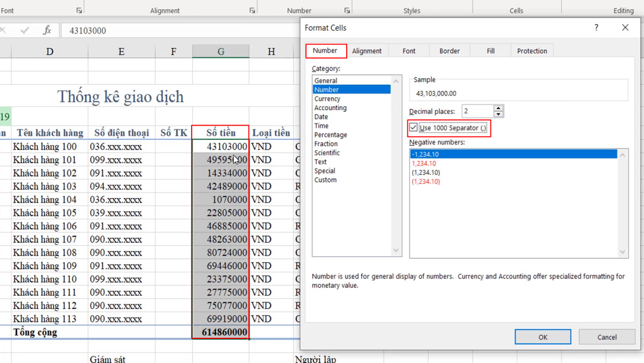Select Number in Category list
The height and width of the screenshot is (363, 644).
point(352,90)
